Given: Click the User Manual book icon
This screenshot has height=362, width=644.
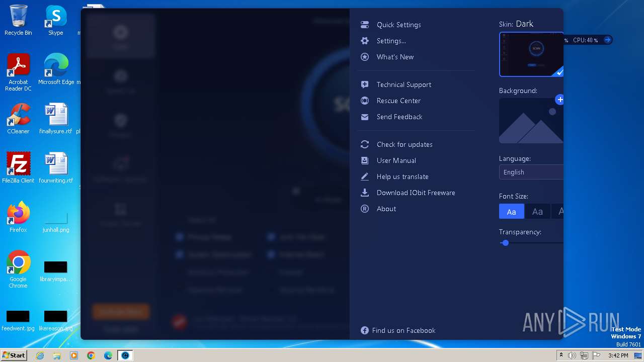Looking at the screenshot, I should pyautogui.click(x=365, y=160).
